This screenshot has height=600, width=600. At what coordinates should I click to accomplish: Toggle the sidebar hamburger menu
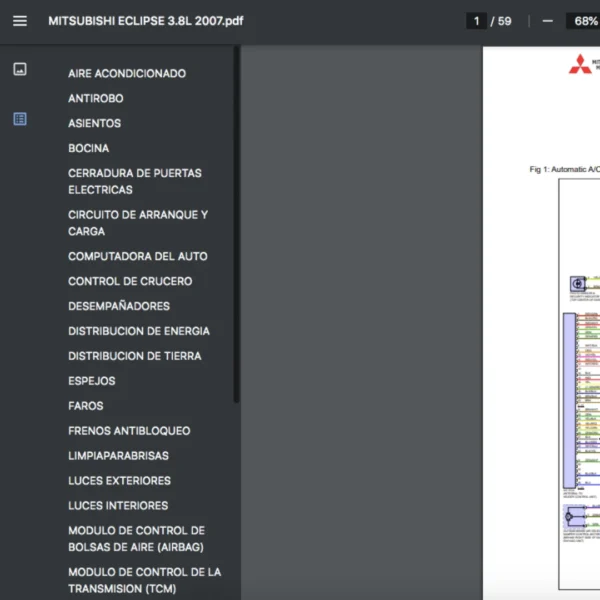click(20, 21)
